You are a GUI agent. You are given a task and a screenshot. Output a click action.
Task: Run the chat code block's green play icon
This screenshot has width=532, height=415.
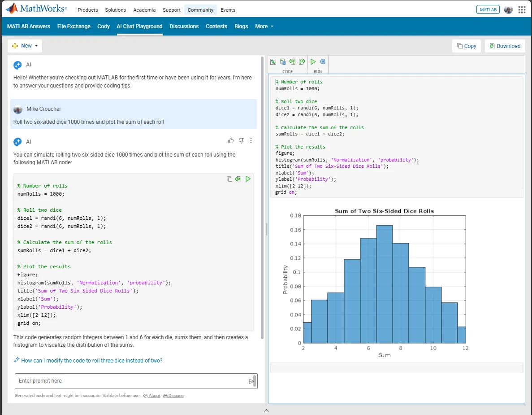248,179
